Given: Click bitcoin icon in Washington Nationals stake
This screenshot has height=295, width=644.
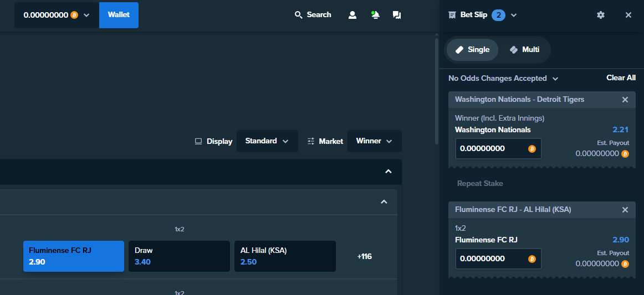Looking at the screenshot, I should (x=532, y=149).
